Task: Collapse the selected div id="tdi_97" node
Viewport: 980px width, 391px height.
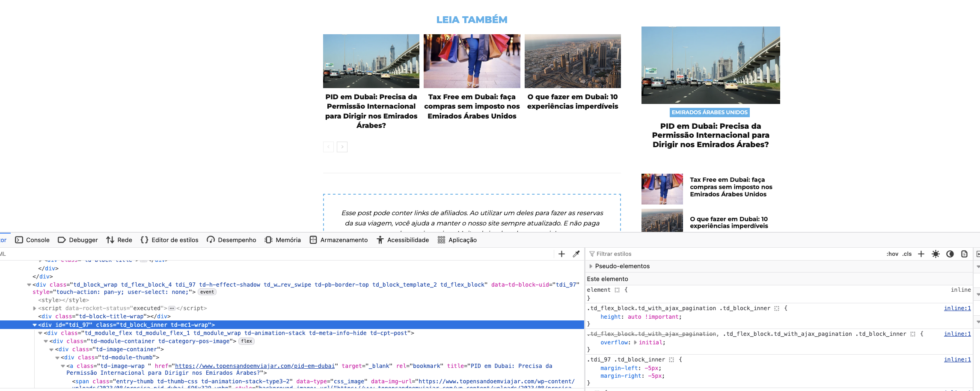Action: pos(35,325)
